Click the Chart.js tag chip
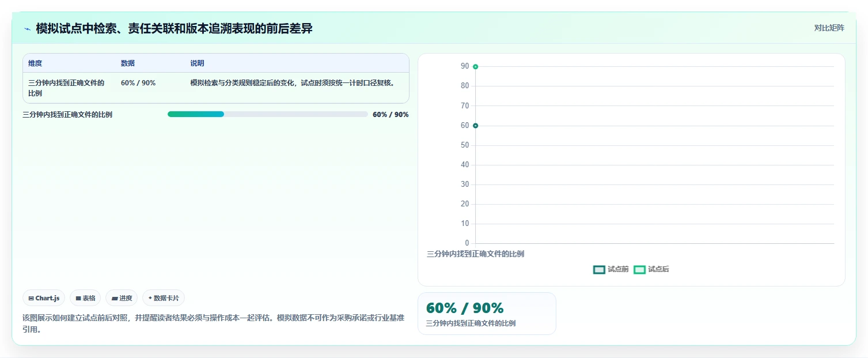 pos(44,298)
